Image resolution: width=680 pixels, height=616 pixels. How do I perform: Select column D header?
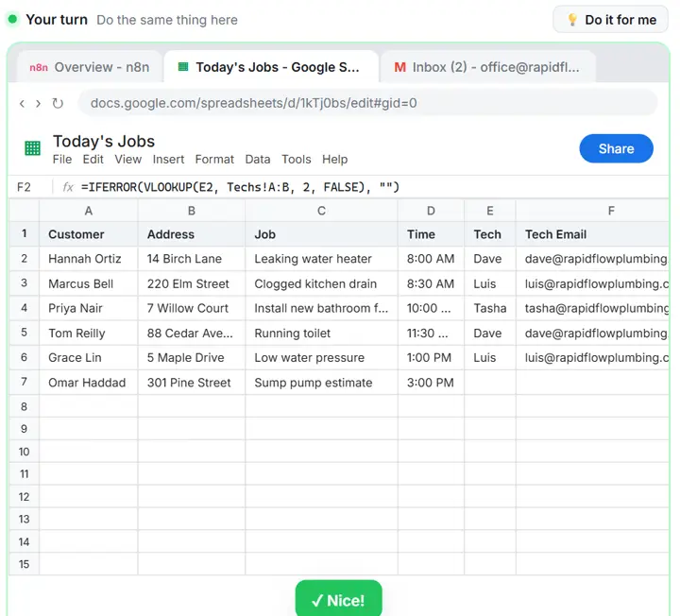tap(431, 211)
